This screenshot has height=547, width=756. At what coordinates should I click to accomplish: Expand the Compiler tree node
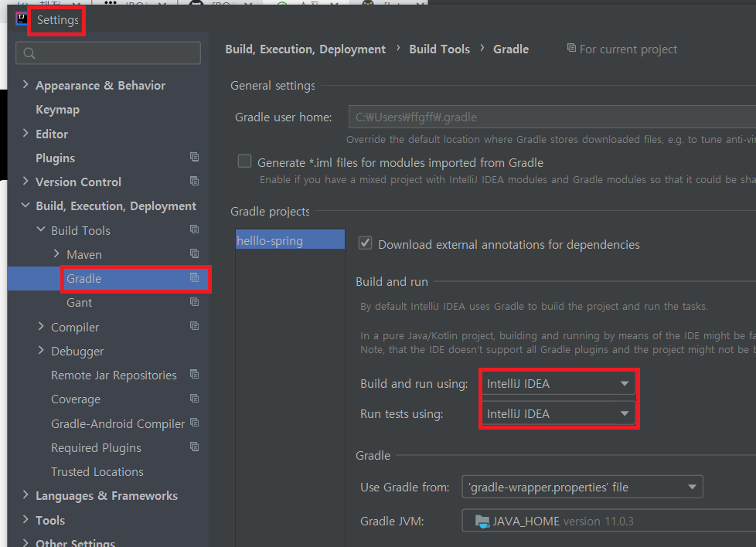click(41, 326)
